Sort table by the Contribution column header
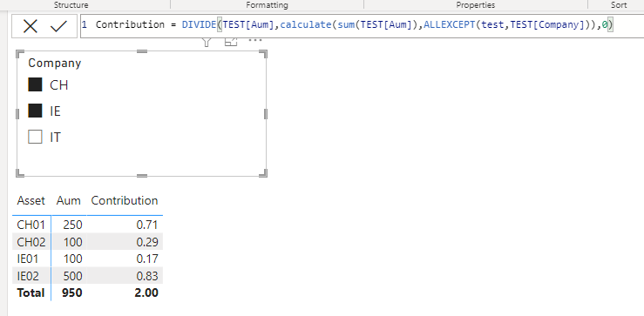The width and height of the screenshot is (644, 316). pyautogui.click(x=125, y=201)
